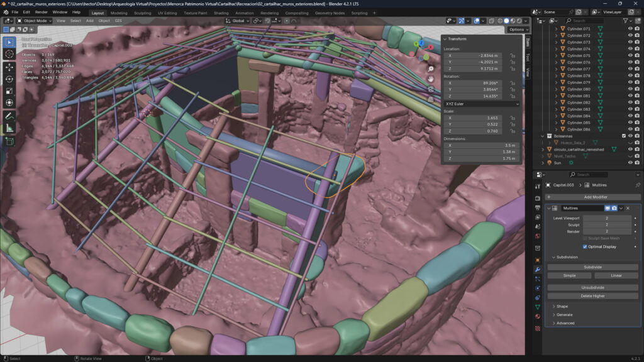Toggle Multires modifier viewport display
The height and width of the screenshot is (362, 644).
(607, 208)
